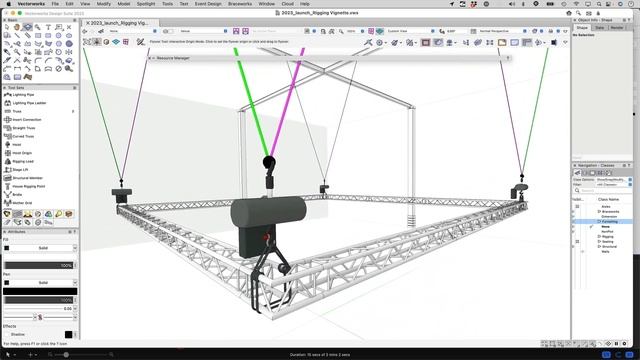
Task: Open macOS Spotlight search in menu bar
Action: pyautogui.click(x=599, y=4)
